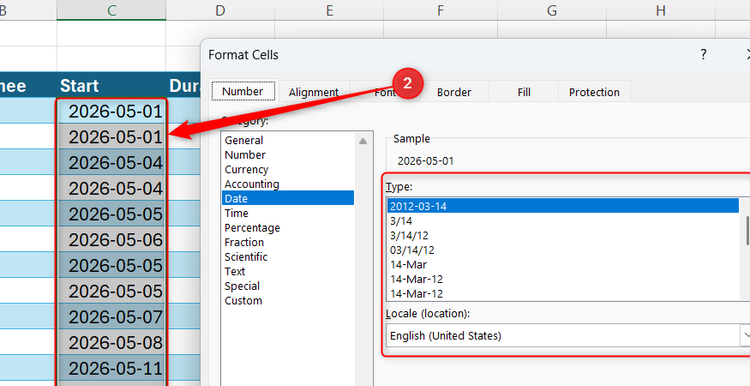Choose the 03/14/12 date type
This screenshot has width=750, height=386.
[x=563, y=250]
